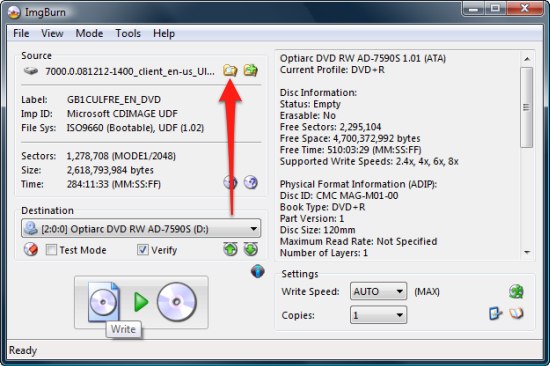Click the eraser disc icon beside Test Mode
The height and width of the screenshot is (366, 550).
pos(31,249)
